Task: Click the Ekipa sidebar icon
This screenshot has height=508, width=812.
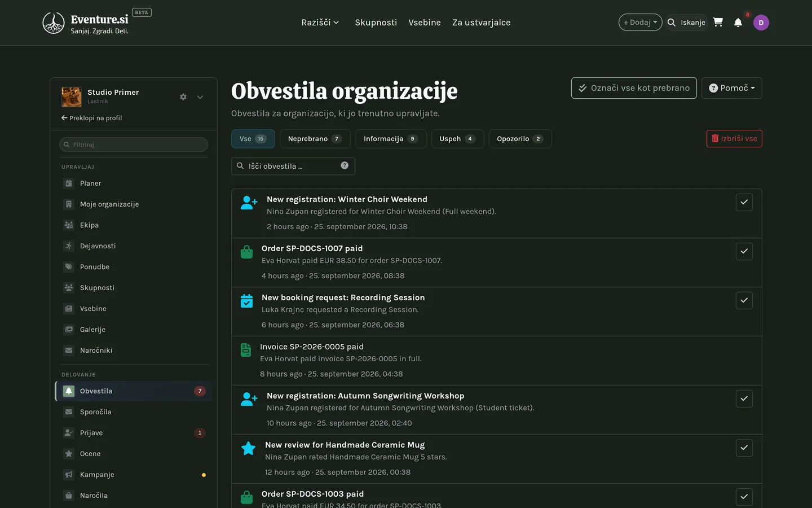Action: pyautogui.click(x=69, y=225)
